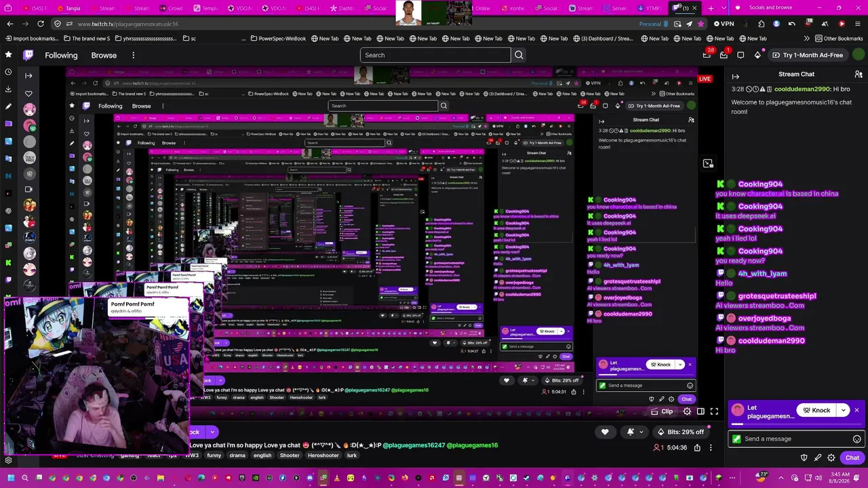868x488 pixels.
Task: Click the Knock button in chat panel
Action: click(x=816, y=411)
